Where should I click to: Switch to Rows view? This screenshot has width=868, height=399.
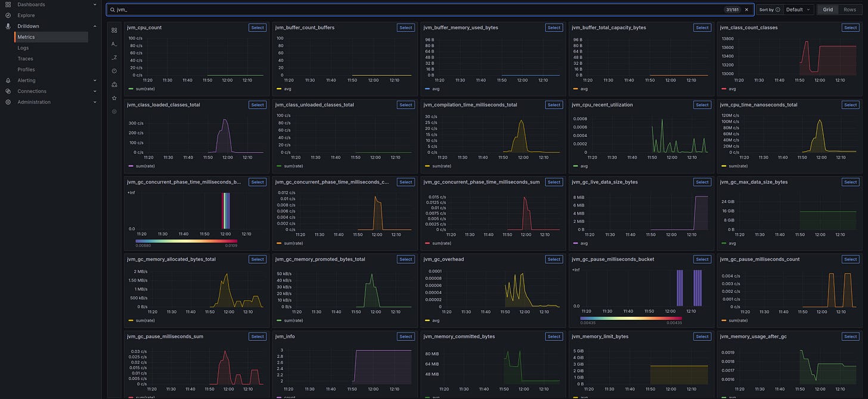pos(849,10)
